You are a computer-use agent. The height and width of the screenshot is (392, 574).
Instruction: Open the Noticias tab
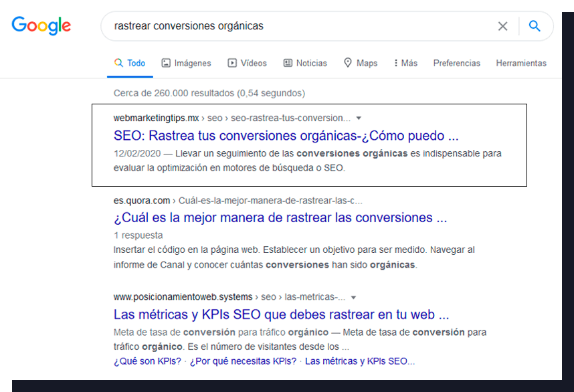click(305, 63)
